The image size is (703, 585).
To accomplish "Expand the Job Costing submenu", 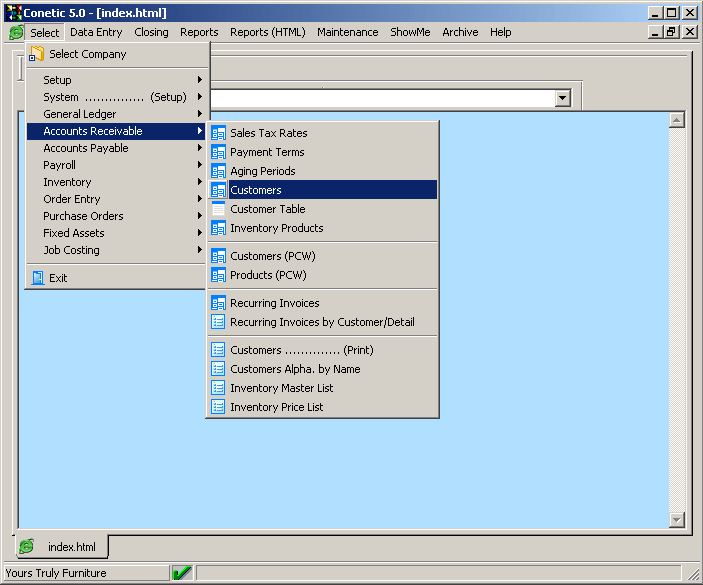I will (71, 250).
